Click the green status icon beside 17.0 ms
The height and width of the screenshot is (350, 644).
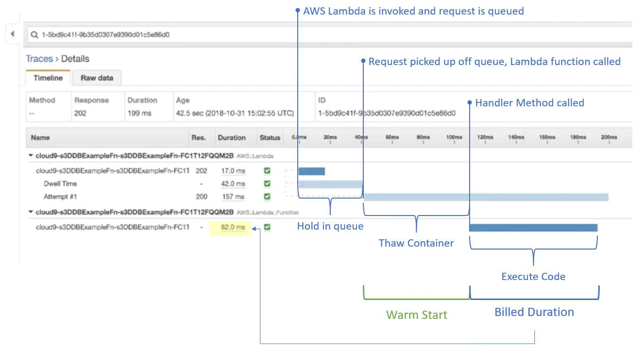(x=267, y=171)
